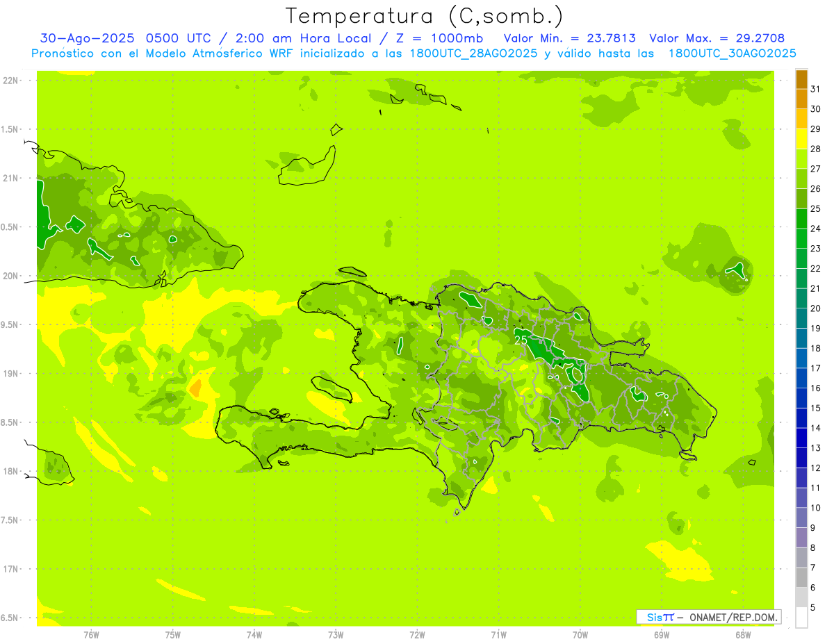834x644 pixels.
Task: Click the white "25" contour label on the map
Action: pyautogui.click(x=521, y=340)
